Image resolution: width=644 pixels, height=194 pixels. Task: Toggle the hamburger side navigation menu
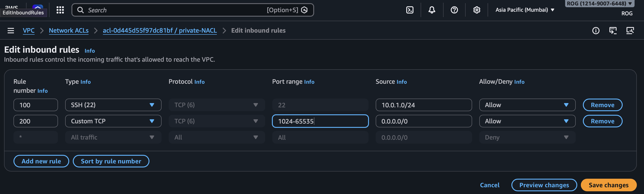coord(11,31)
